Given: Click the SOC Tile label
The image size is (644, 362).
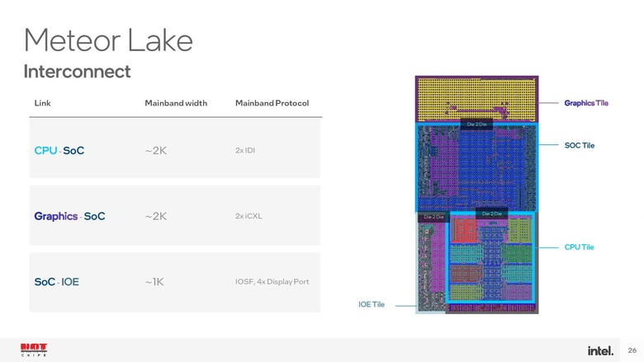Looking at the screenshot, I should click(x=579, y=145).
